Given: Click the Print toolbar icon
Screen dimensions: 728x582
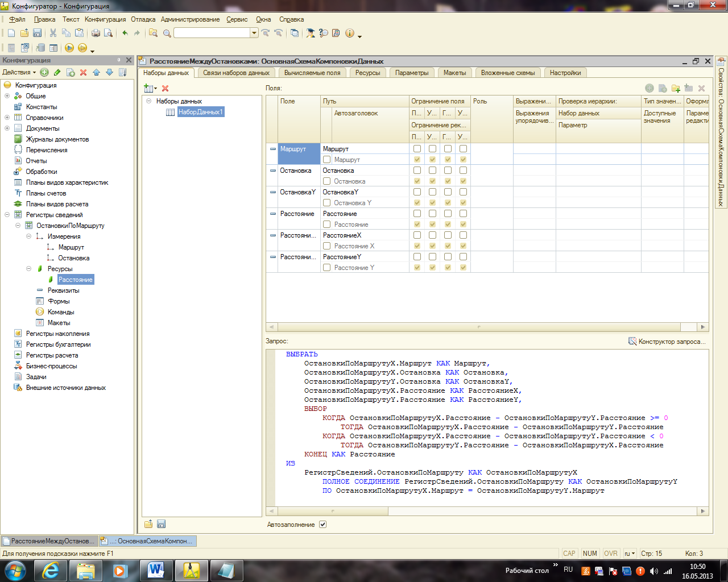Looking at the screenshot, I should click(x=96, y=33).
